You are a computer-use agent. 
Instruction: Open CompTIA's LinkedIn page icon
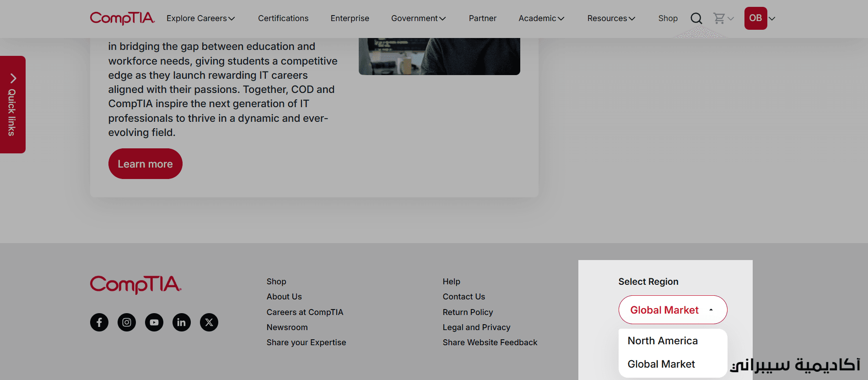(x=182, y=322)
